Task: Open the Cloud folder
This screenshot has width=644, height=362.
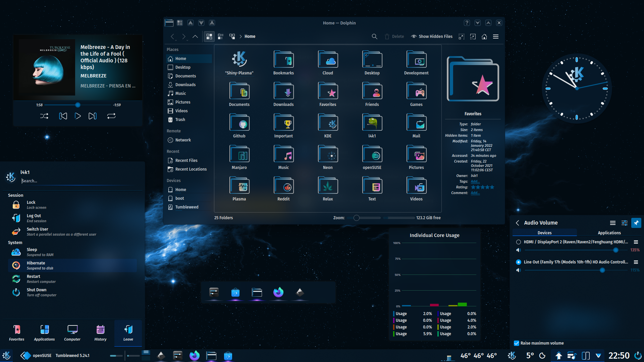Action: pos(328,63)
